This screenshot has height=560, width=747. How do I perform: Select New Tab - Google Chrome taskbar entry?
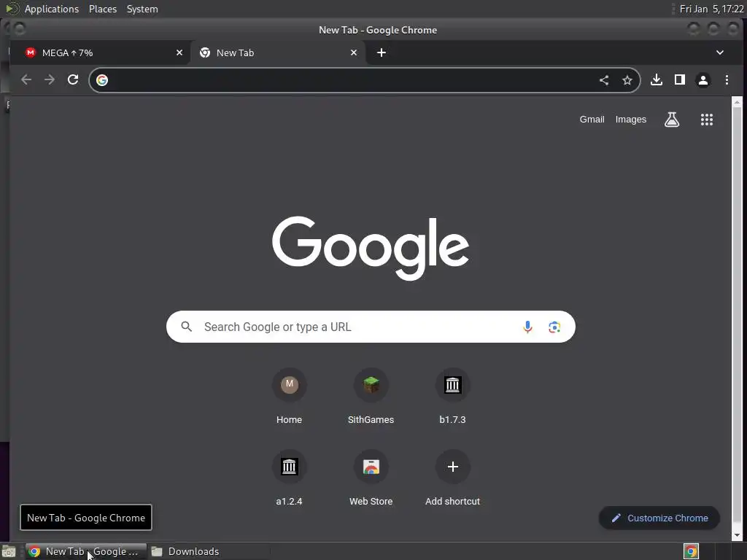coord(86,551)
